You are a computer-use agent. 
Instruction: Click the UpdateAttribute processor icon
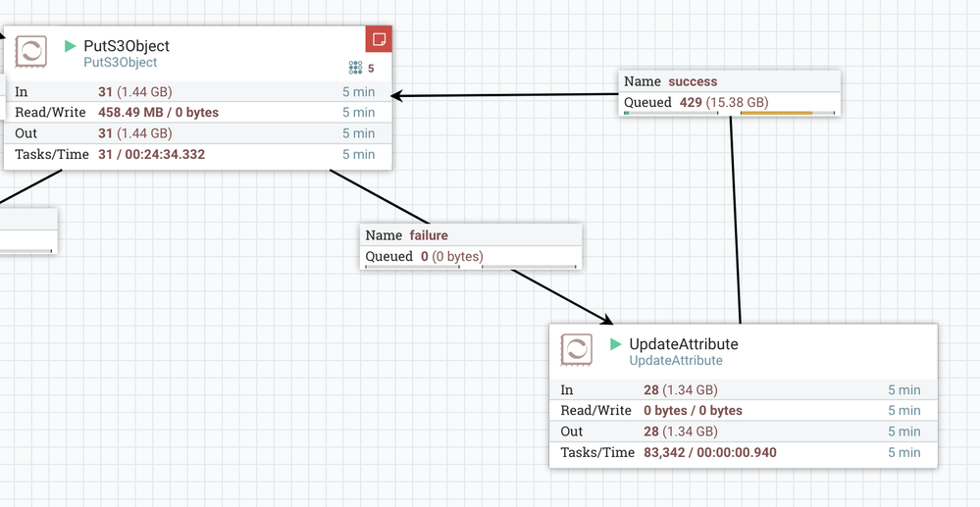point(576,349)
